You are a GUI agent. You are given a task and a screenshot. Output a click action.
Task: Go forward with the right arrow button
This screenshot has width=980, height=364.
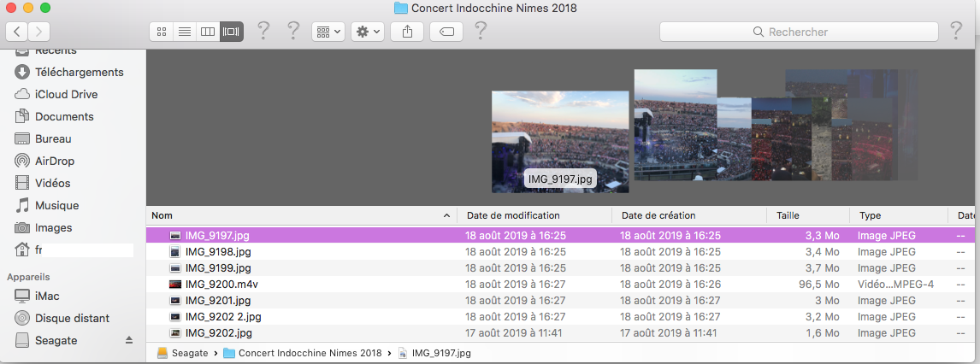click(x=38, y=32)
